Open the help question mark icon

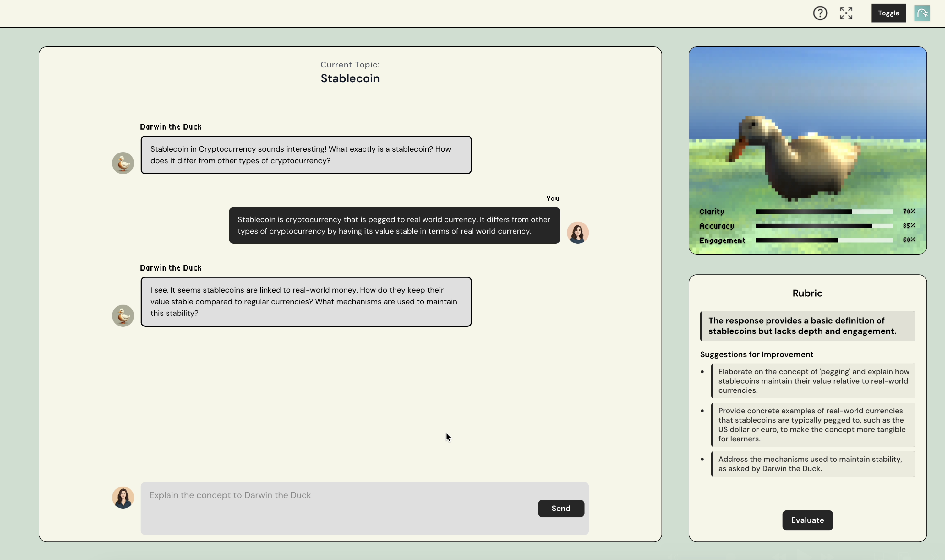click(820, 13)
